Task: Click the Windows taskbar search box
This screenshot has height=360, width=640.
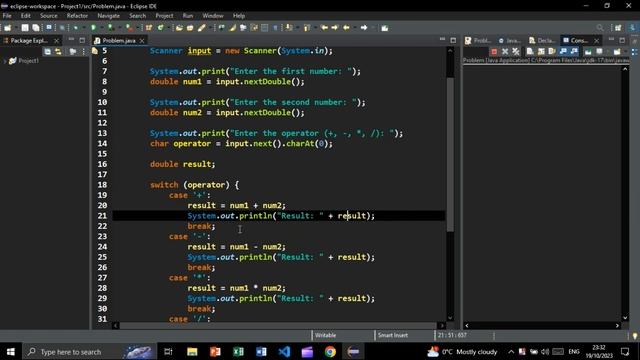Action: pyautogui.click(x=89, y=351)
